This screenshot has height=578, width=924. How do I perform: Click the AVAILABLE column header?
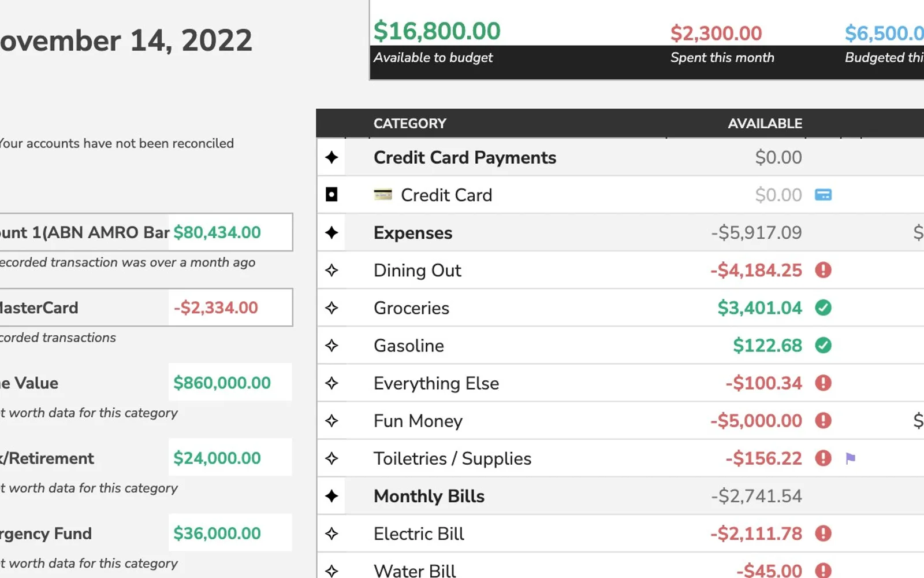pyautogui.click(x=765, y=124)
